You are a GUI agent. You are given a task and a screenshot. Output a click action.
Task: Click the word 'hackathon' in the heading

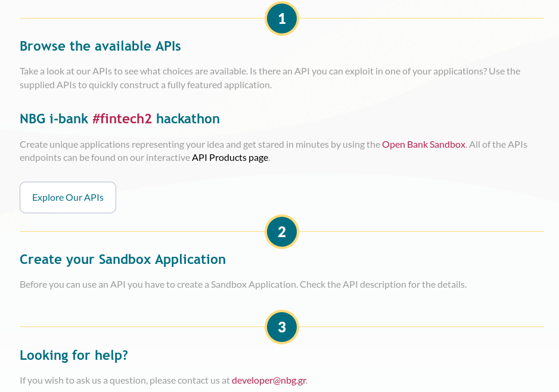pos(188,119)
